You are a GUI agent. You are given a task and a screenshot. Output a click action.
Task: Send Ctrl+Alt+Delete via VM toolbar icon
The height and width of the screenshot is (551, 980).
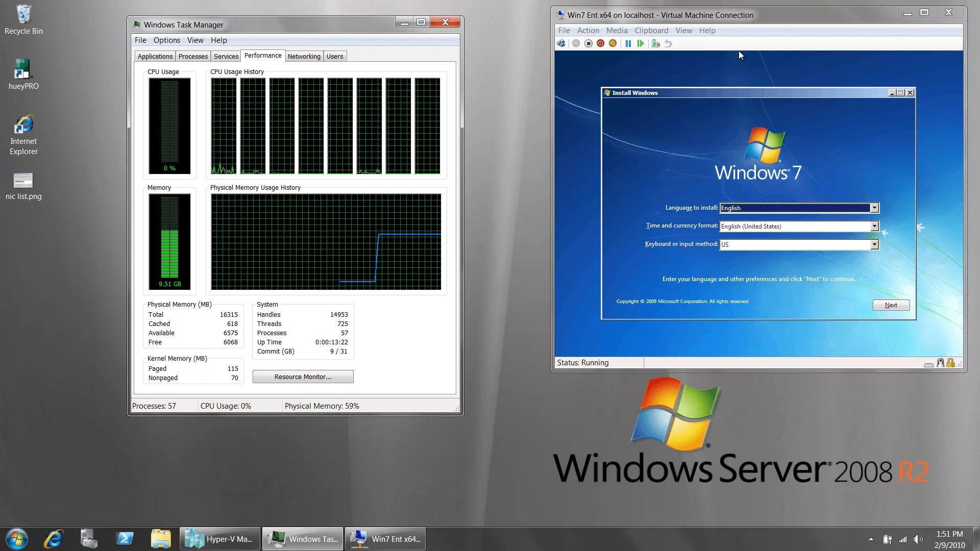561,44
